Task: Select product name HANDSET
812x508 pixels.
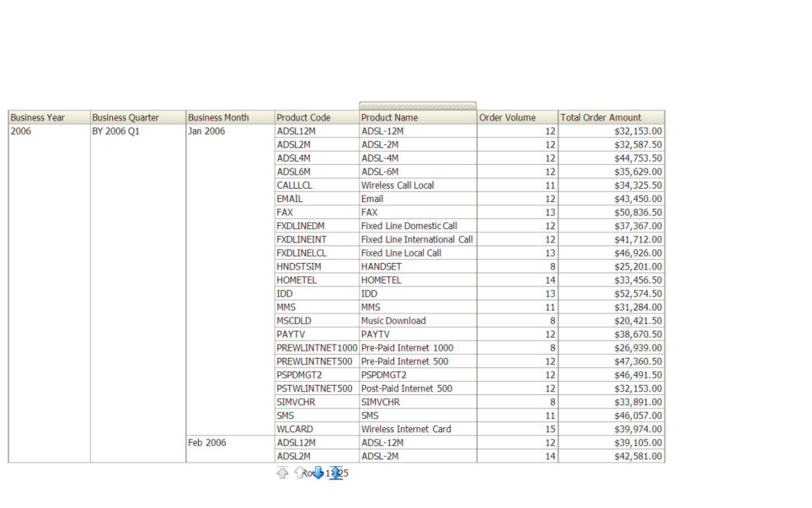Action: pos(382,267)
